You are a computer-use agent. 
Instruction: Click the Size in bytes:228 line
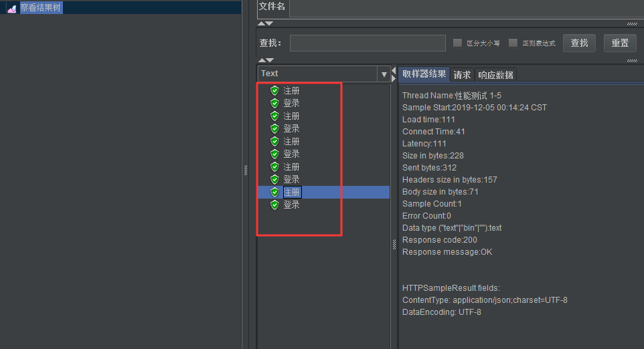tap(433, 156)
